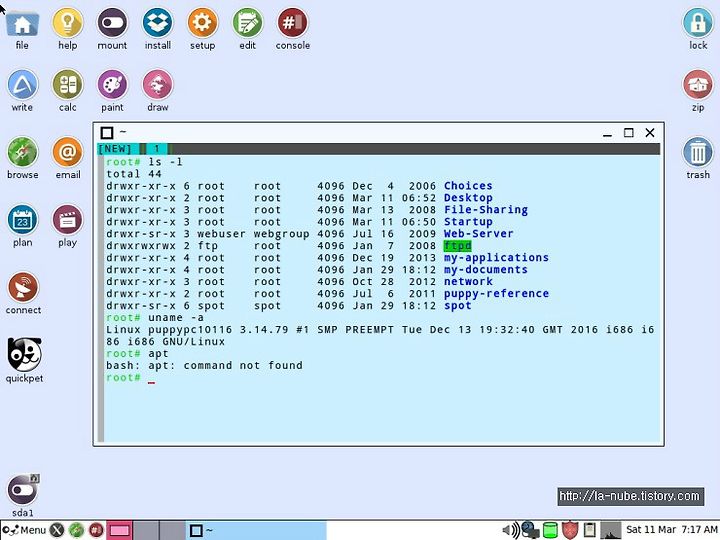This screenshot has height=540, width=720.
Task: Minimize the terminal window
Action: (608, 133)
